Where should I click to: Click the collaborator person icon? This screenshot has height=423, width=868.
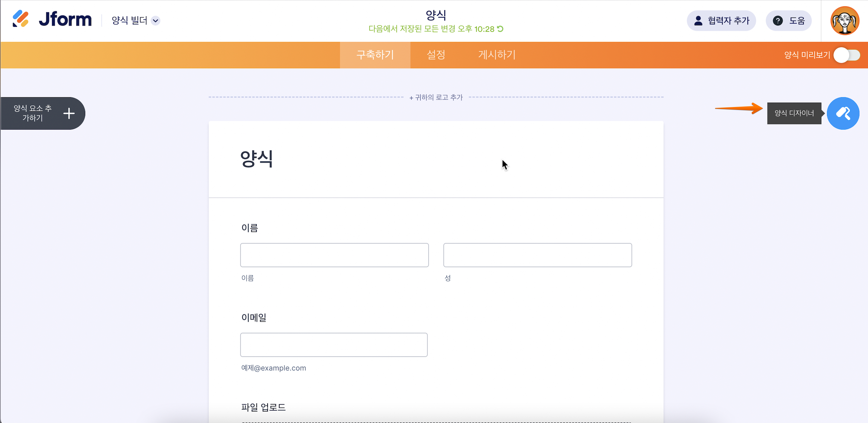click(x=698, y=21)
